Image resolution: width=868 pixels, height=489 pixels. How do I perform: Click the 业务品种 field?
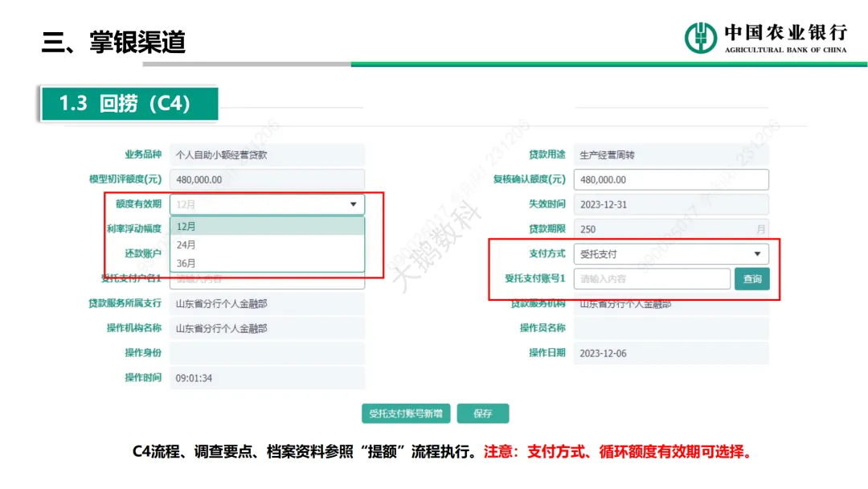click(x=267, y=155)
